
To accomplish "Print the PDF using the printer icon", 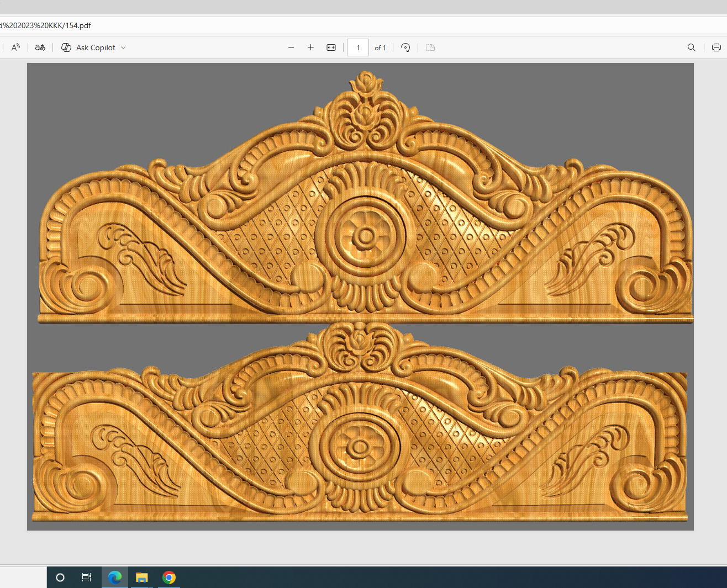I will pyautogui.click(x=716, y=47).
